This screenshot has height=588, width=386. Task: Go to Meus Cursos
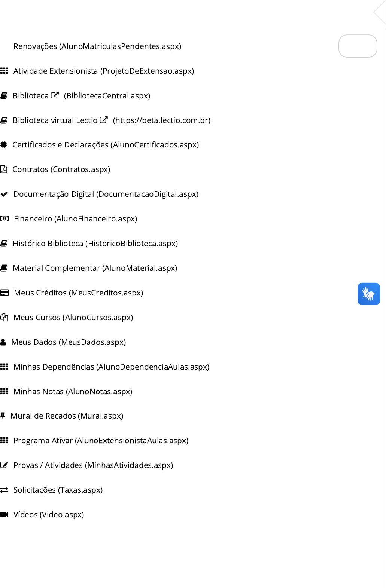click(x=73, y=317)
